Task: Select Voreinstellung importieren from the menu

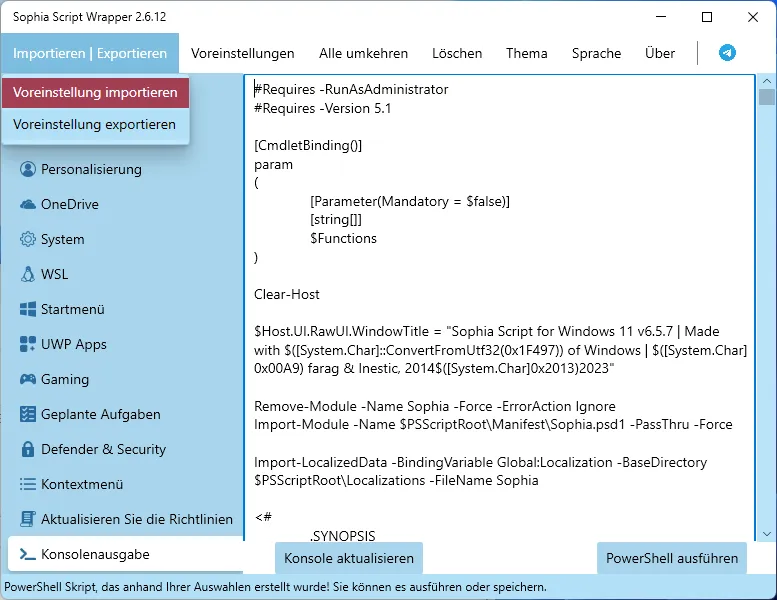Action: [95, 92]
